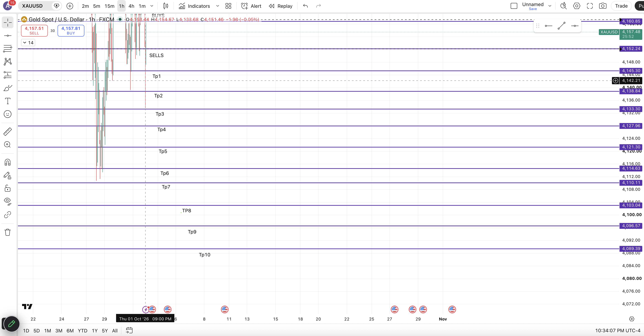
Task: Select the 2m timeframe
Action: [85, 6]
